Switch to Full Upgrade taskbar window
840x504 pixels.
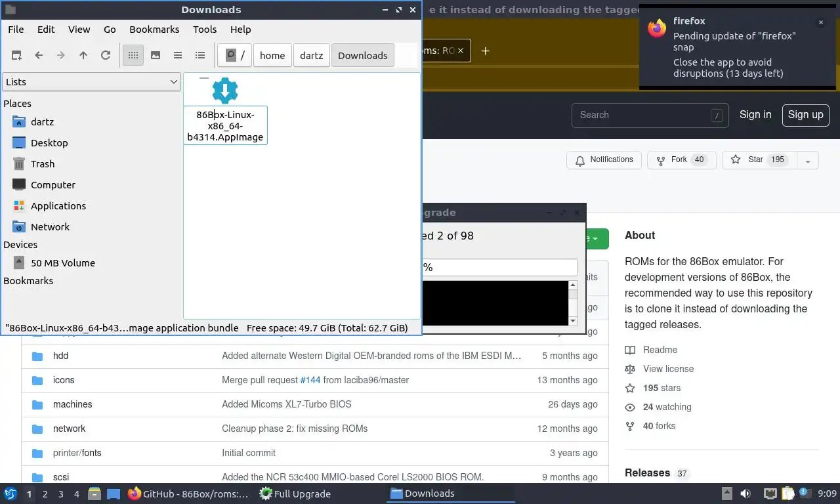pyautogui.click(x=295, y=493)
